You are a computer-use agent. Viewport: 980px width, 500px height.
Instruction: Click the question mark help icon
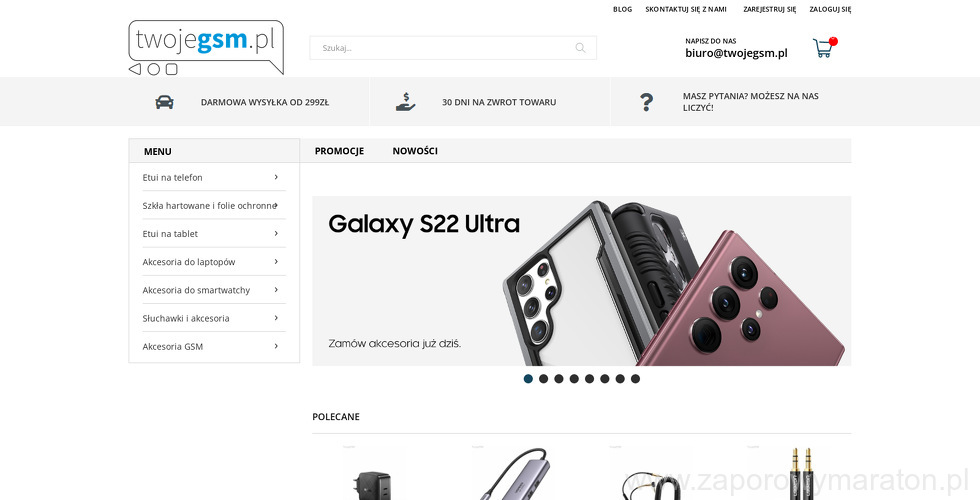646,102
